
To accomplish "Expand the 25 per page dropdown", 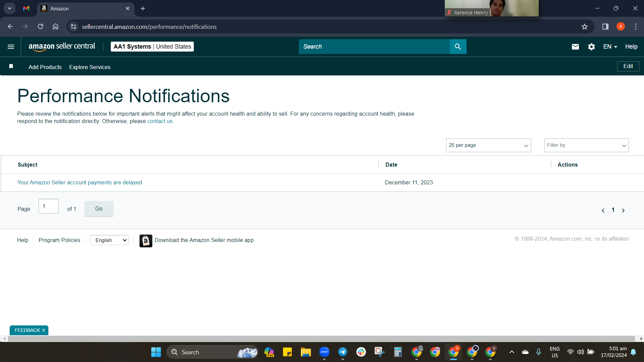I will [x=488, y=145].
